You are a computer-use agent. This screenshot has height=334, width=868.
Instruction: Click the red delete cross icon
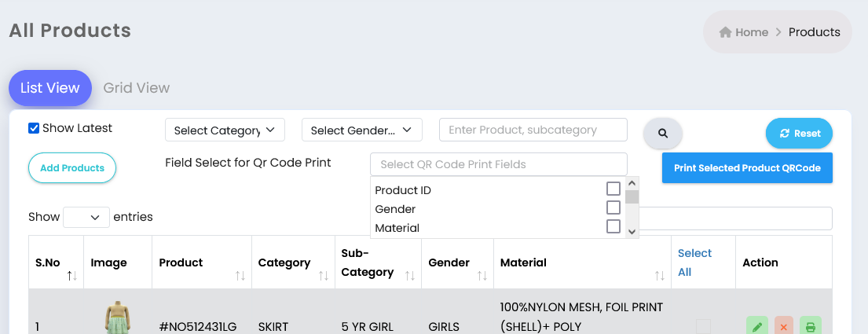pyautogui.click(x=784, y=327)
